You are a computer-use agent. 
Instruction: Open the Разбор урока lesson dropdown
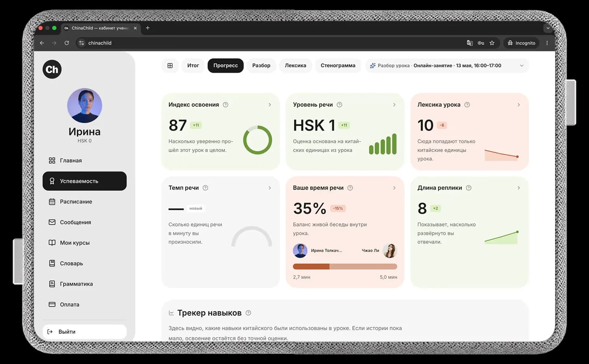(447, 66)
